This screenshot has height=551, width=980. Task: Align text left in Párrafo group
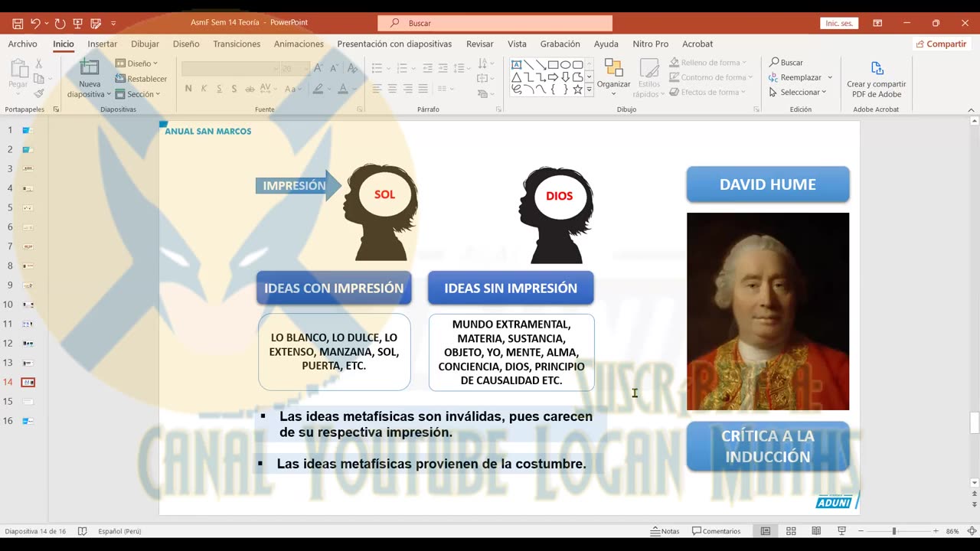377,89
